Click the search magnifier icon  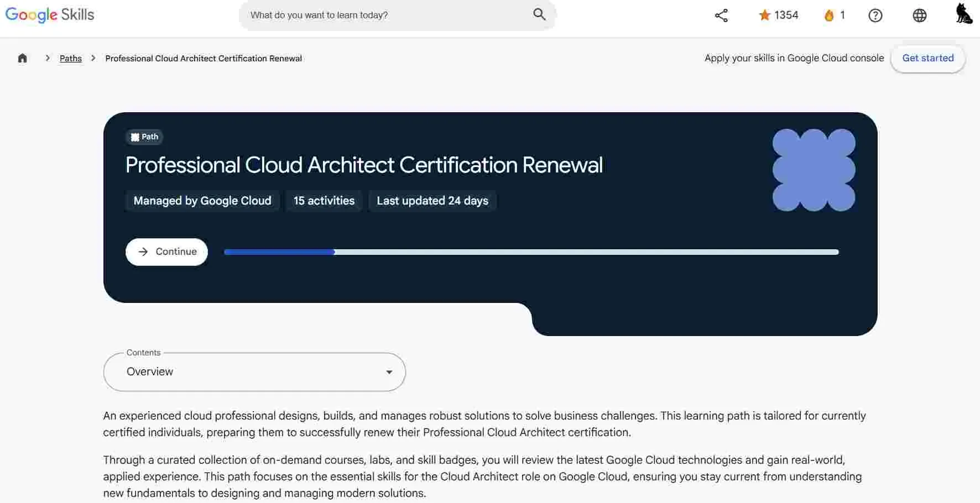click(x=539, y=15)
